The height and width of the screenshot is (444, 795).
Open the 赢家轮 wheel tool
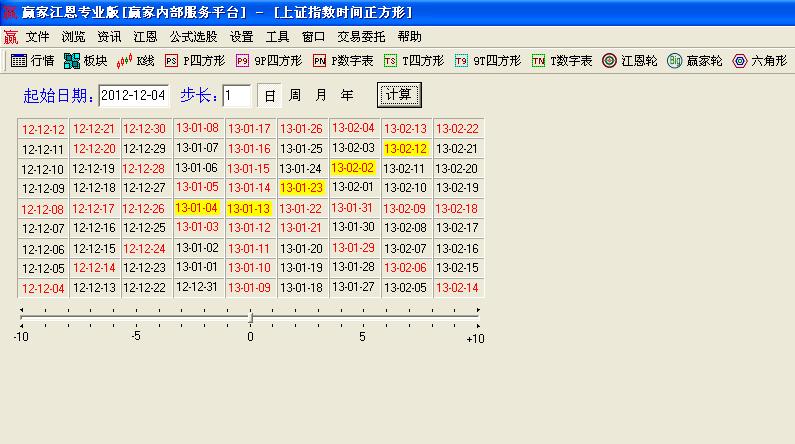[x=694, y=61]
